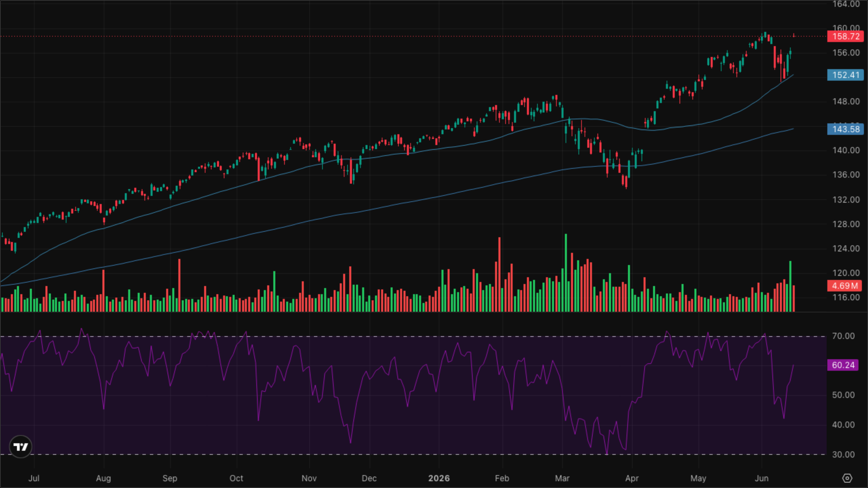Select the 158.72 current price label
This screenshot has width=868, height=488.
coord(846,36)
